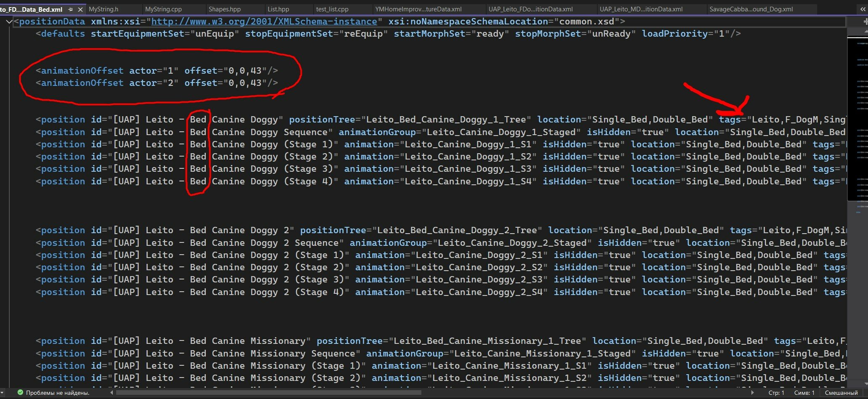Click the green no-problems checkmark icon

coord(20,393)
